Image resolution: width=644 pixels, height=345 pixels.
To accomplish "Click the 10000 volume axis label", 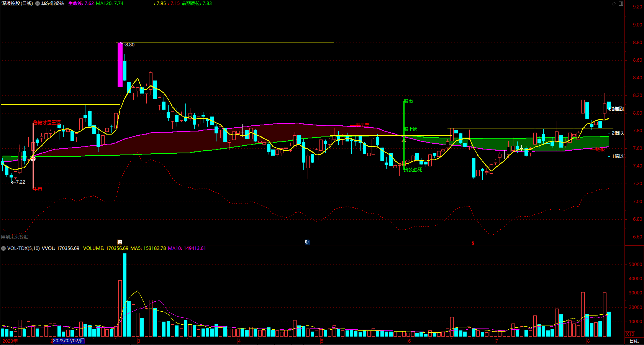I will click(x=636, y=322).
